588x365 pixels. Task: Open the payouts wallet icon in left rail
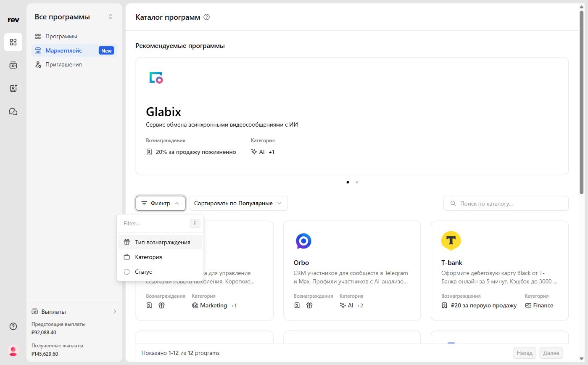click(13, 65)
